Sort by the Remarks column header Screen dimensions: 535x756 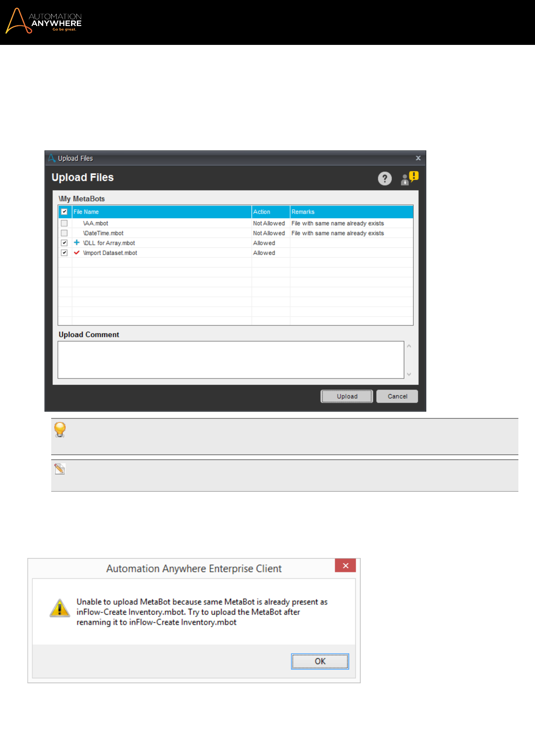352,212
